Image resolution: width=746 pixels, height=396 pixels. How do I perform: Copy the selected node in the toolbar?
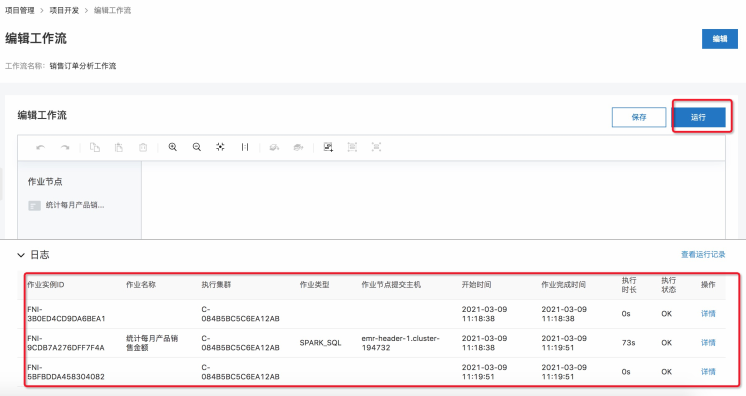[95, 148]
